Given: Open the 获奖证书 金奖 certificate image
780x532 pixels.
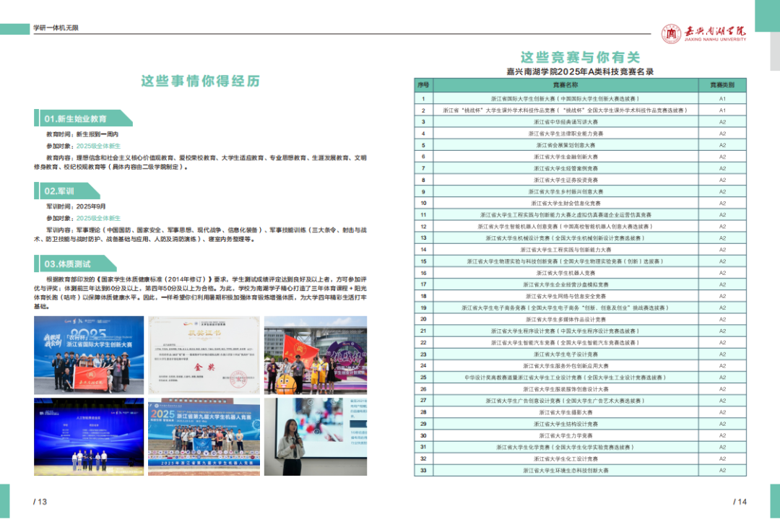Looking at the screenshot, I should pyautogui.click(x=204, y=355).
